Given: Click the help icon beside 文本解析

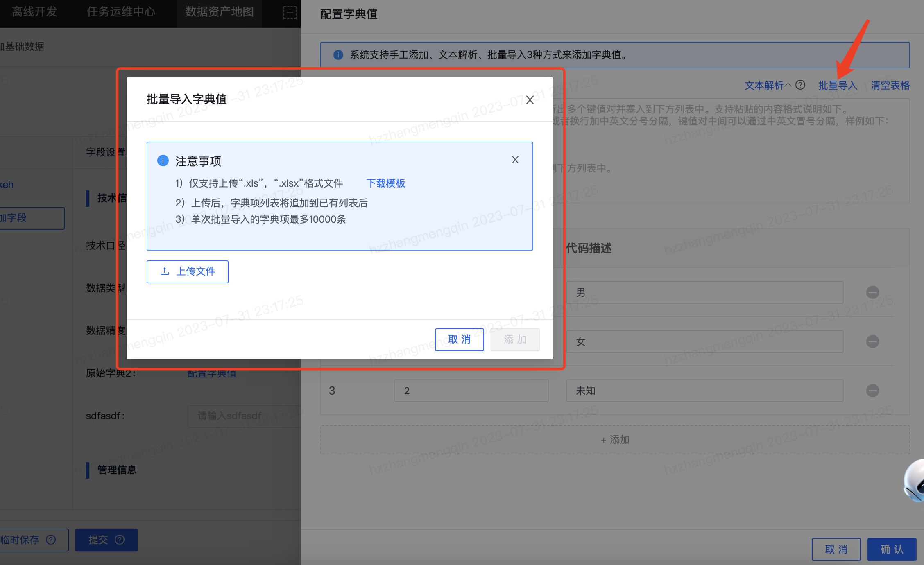Looking at the screenshot, I should (800, 85).
